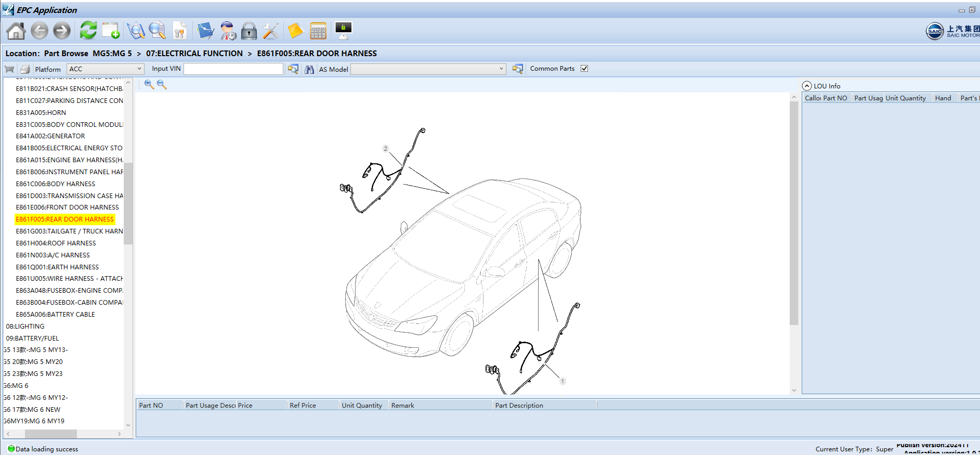The height and width of the screenshot is (455, 980).
Task: Navigate back with the left arrow
Action: pyautogui.click(x=40, y=31)
